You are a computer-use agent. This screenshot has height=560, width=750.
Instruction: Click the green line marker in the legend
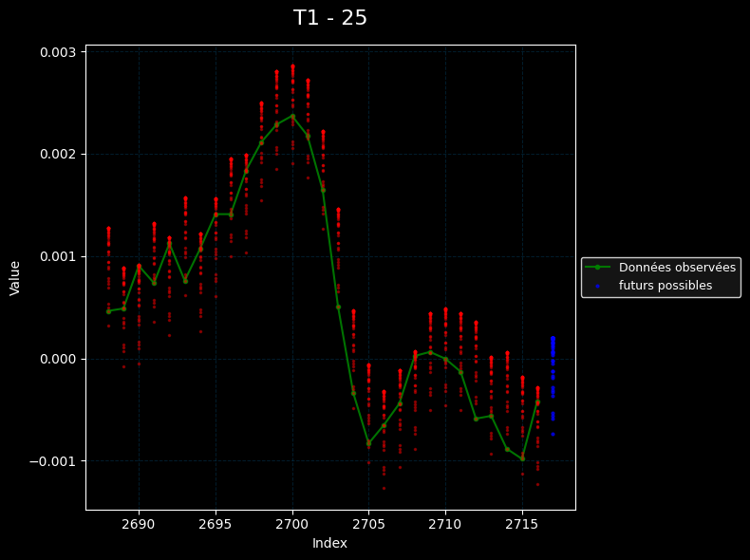[x=598, y=268]
